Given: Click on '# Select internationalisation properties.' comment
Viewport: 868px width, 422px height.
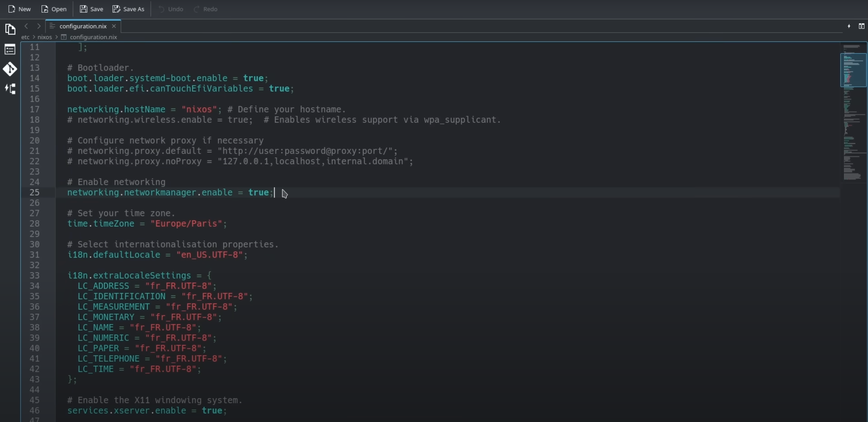Looking at the screenshot, I should (x=173, y=244).
